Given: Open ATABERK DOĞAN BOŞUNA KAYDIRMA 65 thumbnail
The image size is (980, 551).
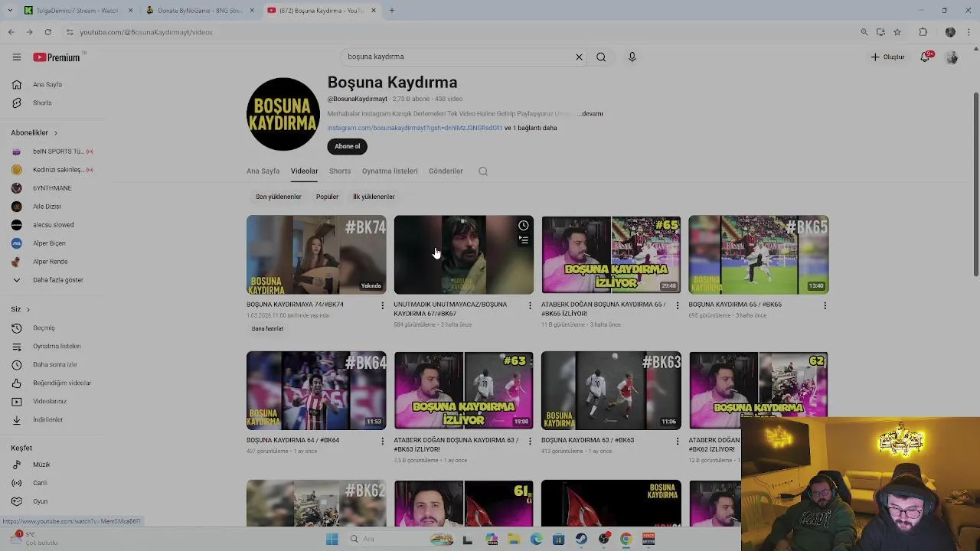Looking at the screenshot, I should click(611, 255).
